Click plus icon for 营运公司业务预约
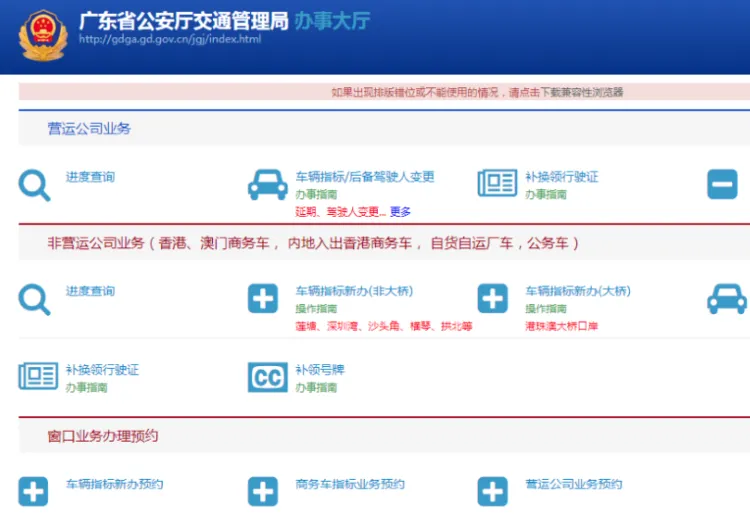The image size is (750, 530). pyautogui.click(x=492, y=491)
